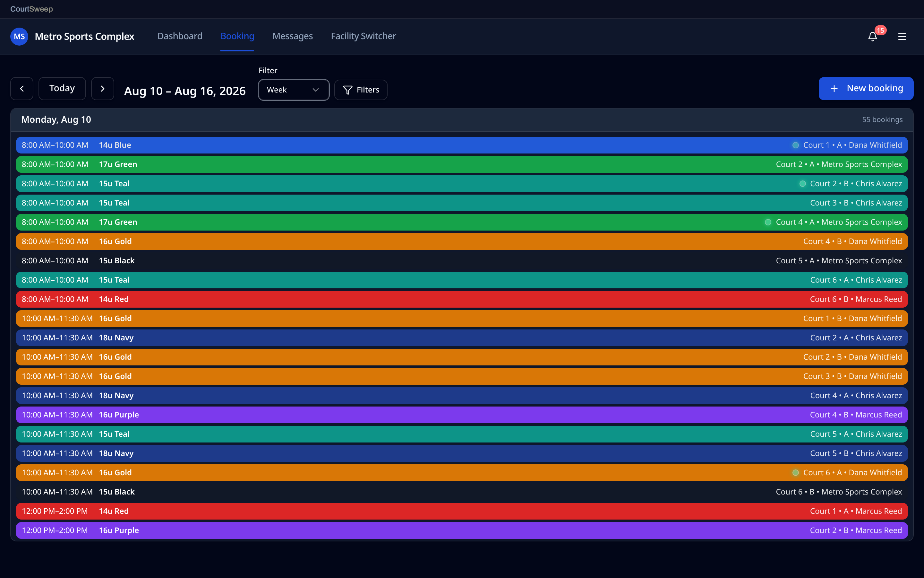Select the Booking tab
The image size is (924, 578).
point(237,36)
